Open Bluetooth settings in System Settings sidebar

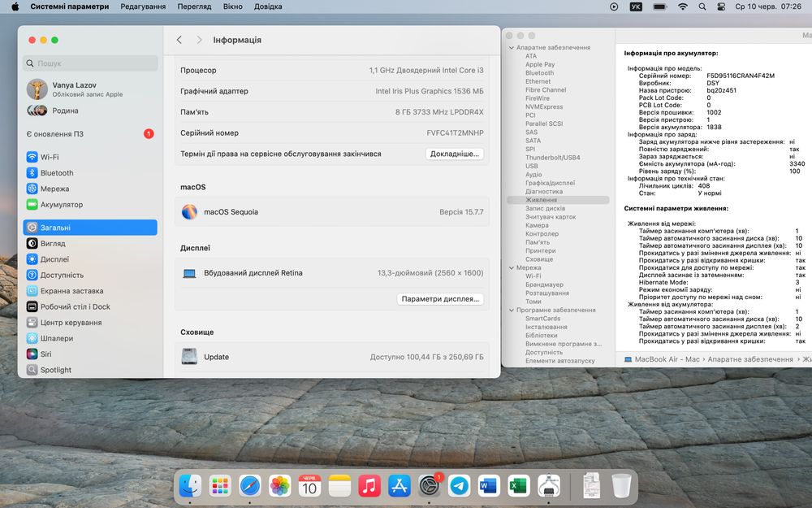pos(90,172)
